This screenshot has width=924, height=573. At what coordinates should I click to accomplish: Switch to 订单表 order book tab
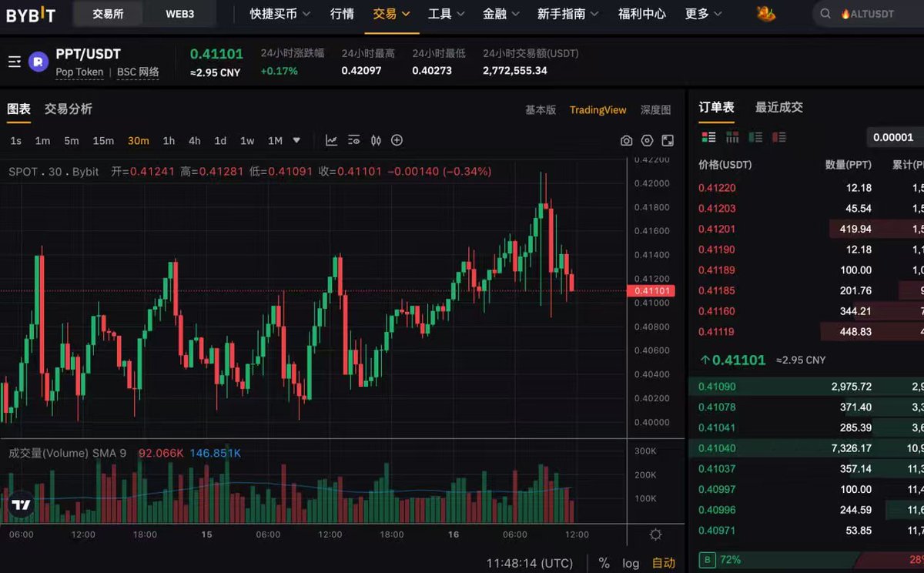point(716,107)
